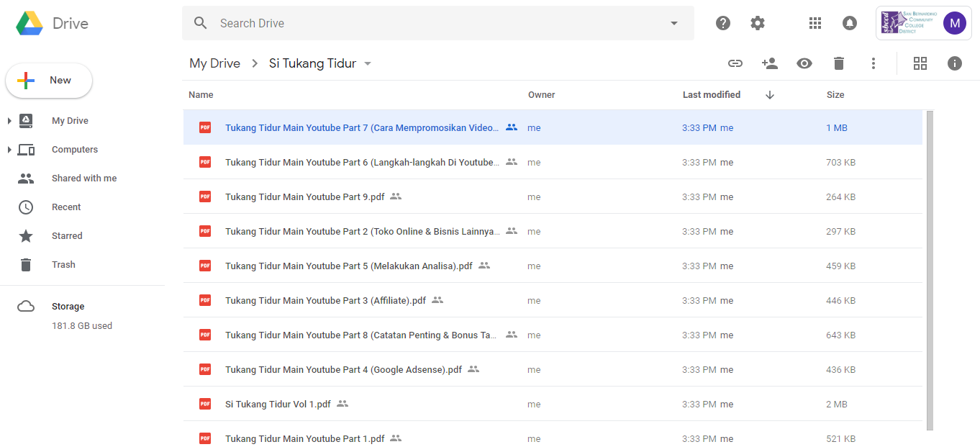Expand the Computers tree in sidebar

[x=9, y=150]
